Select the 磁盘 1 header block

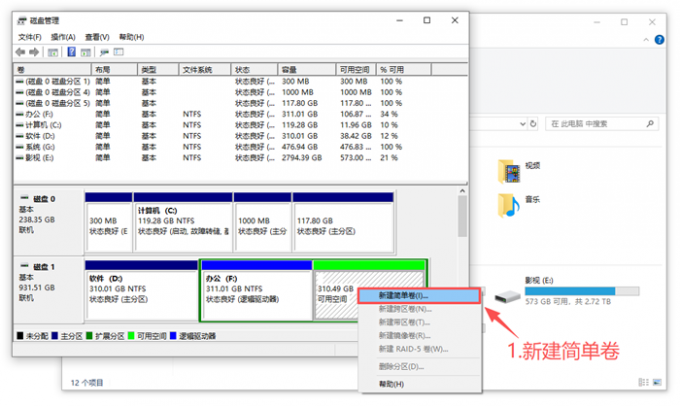pyautogui.click(x=49, y=289)
